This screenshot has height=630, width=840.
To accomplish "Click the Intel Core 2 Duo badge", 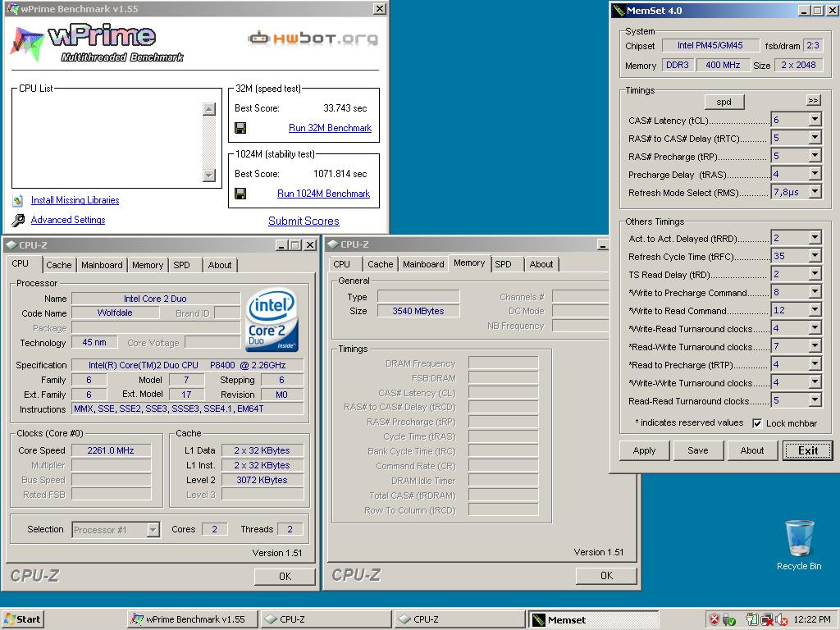I will tap(271, 320).
